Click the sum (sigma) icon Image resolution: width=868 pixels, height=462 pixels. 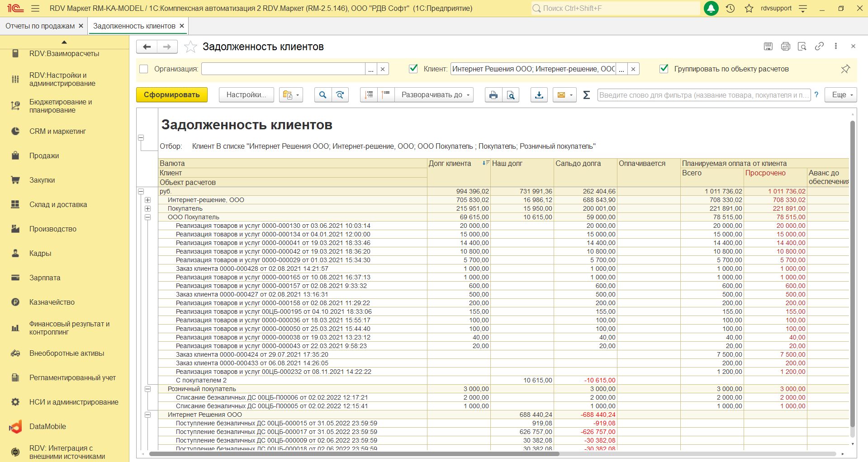pos(586,95)
